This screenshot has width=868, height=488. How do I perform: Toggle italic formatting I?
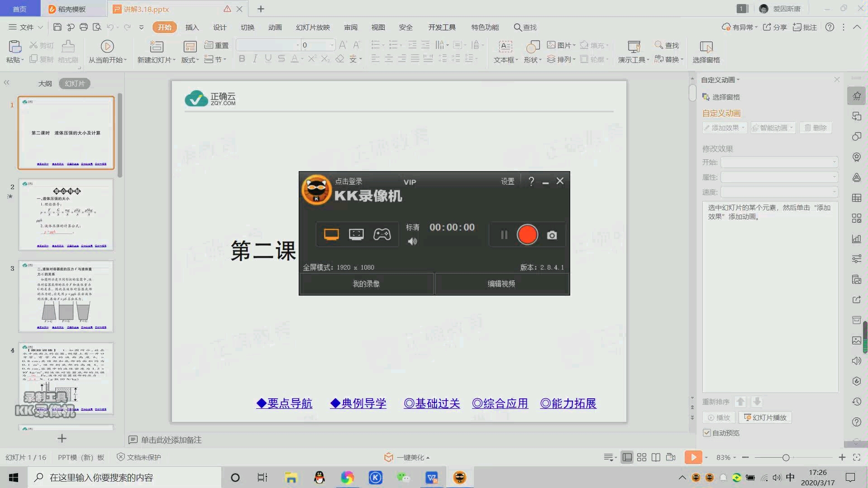tap(255, 59)
